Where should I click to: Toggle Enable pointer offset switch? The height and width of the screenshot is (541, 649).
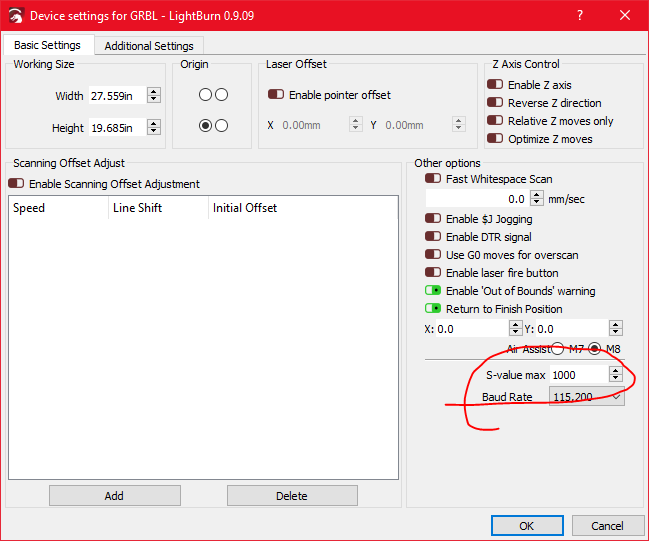(x=276, y=95)
